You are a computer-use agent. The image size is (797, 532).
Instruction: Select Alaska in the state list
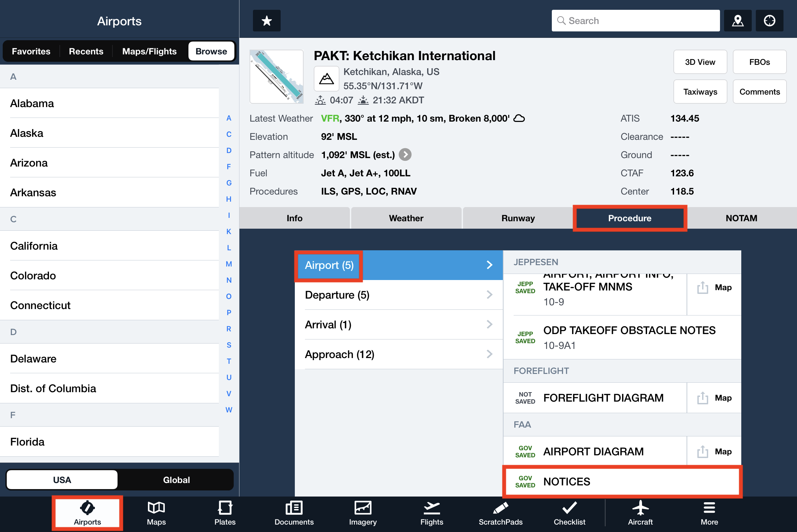click(x=109, y=133)
